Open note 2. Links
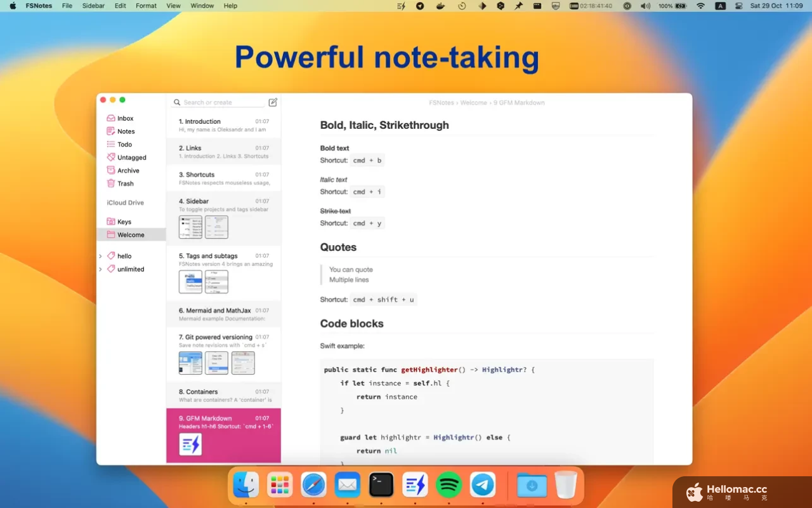This screenshot has height=508, width=812. (x=223, y=152)
